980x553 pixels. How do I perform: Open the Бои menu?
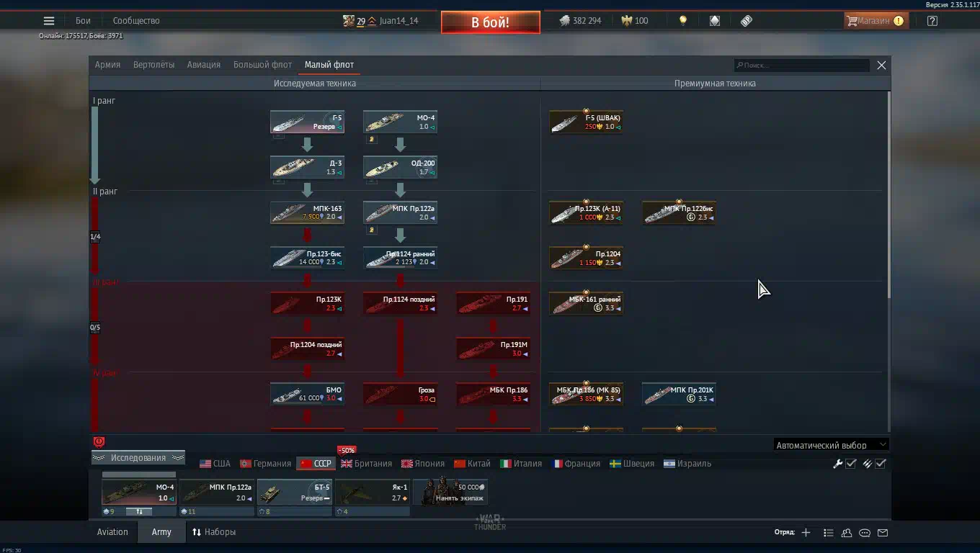coord(83,21)
